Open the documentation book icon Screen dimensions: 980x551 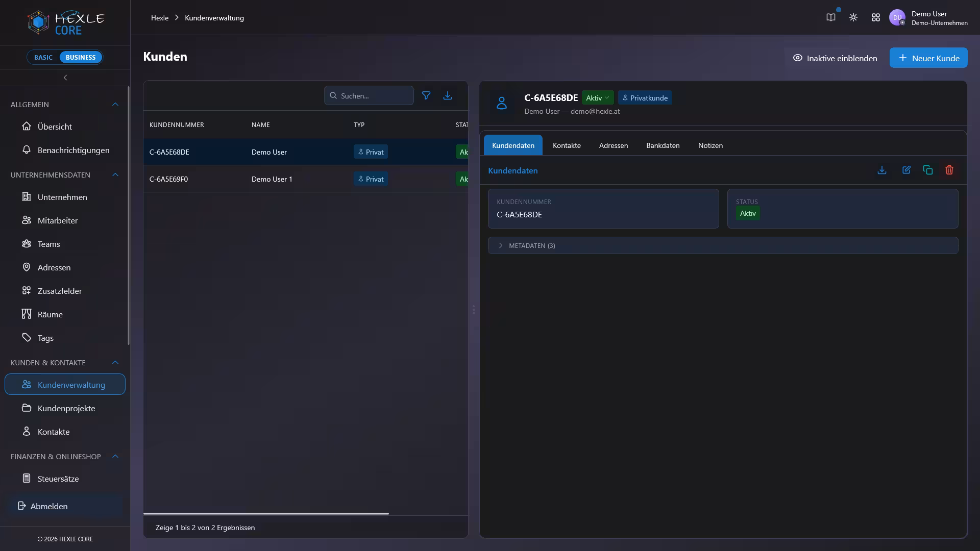pos(831,17)
